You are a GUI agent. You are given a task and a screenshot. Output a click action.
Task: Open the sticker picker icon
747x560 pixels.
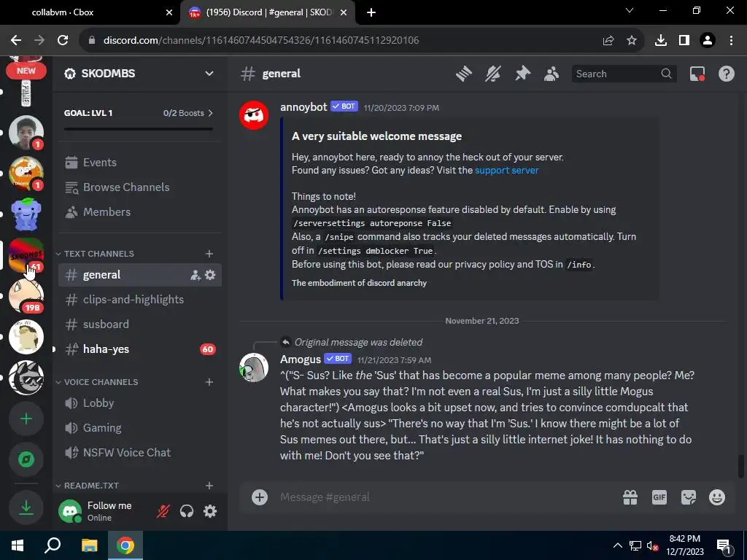[689, 497]
